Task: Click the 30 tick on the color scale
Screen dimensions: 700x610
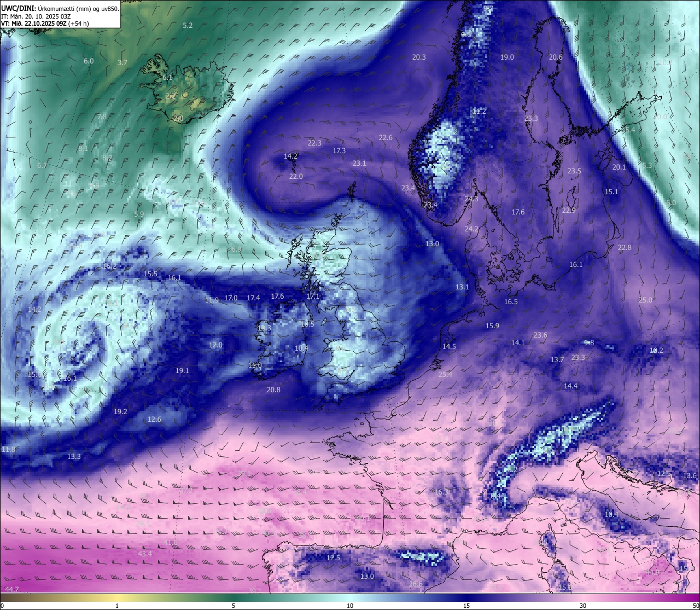Action: coord(583,606)
